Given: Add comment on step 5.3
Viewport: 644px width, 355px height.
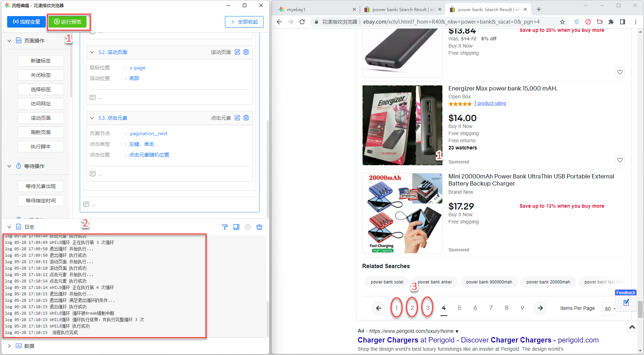Looking at the screenshot, I should coord(93,174).
